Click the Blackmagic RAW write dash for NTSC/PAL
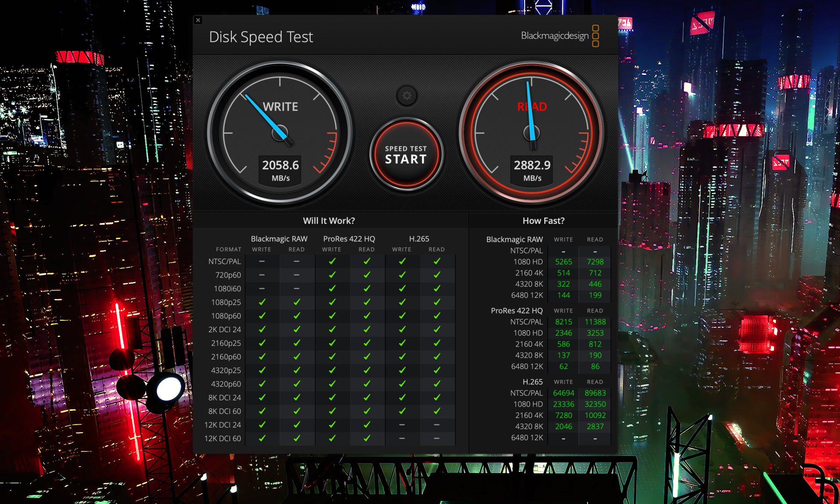Viewport: 840px width, 504px height. (x=262, y=261)
